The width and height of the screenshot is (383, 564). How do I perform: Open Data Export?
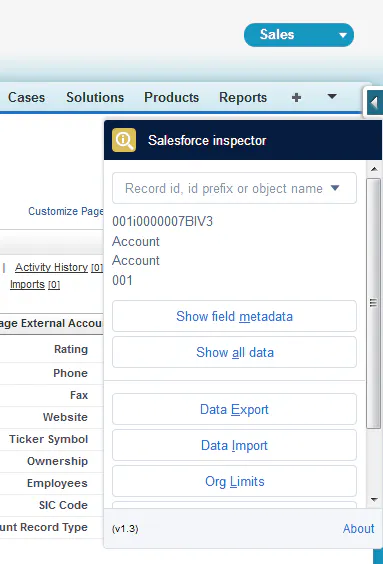pos(234,409)
